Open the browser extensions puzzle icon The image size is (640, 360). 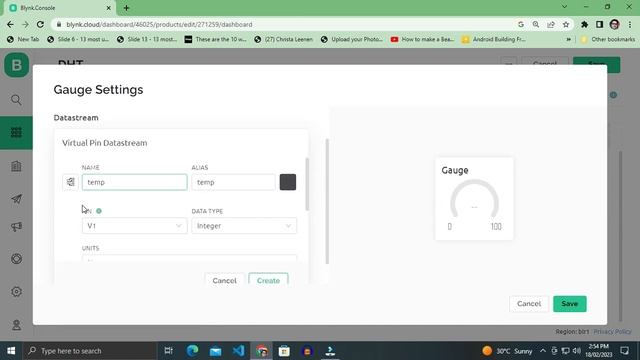click(x=584, y=24)
